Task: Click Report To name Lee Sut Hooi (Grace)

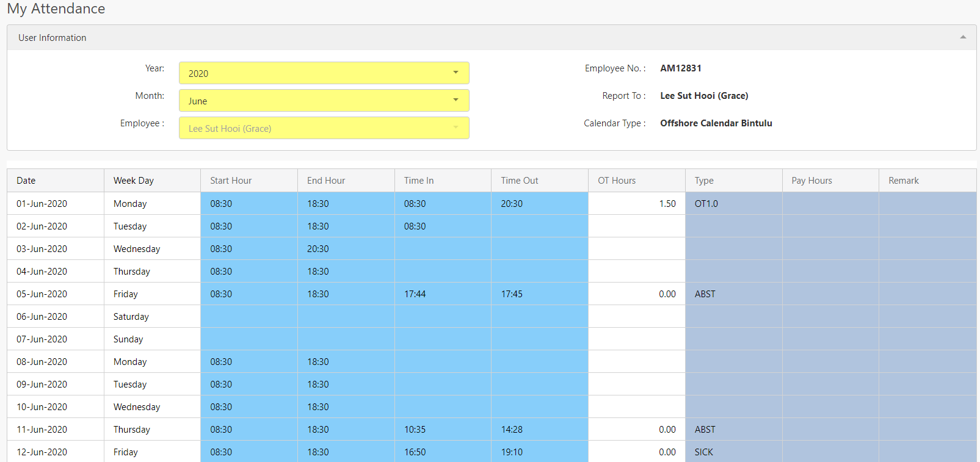Action: pyautogui.click(x=704, y=96)
